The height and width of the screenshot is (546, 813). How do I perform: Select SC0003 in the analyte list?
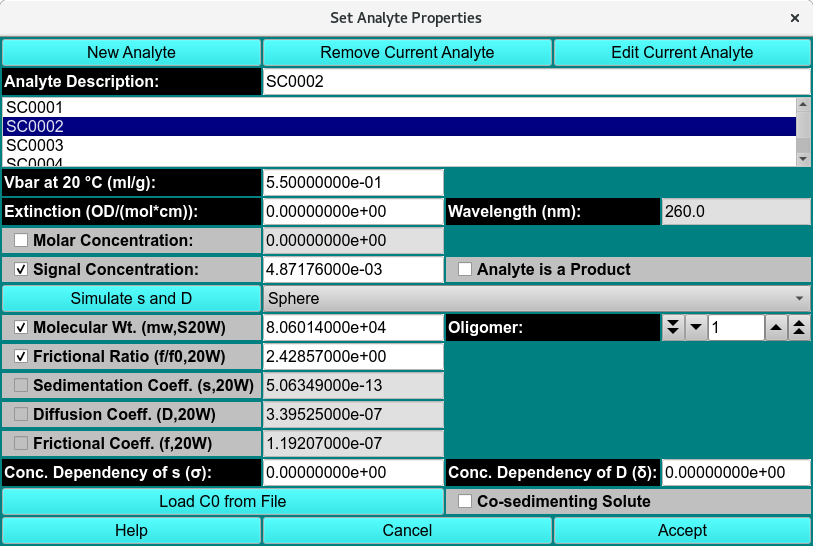[398, 145]
